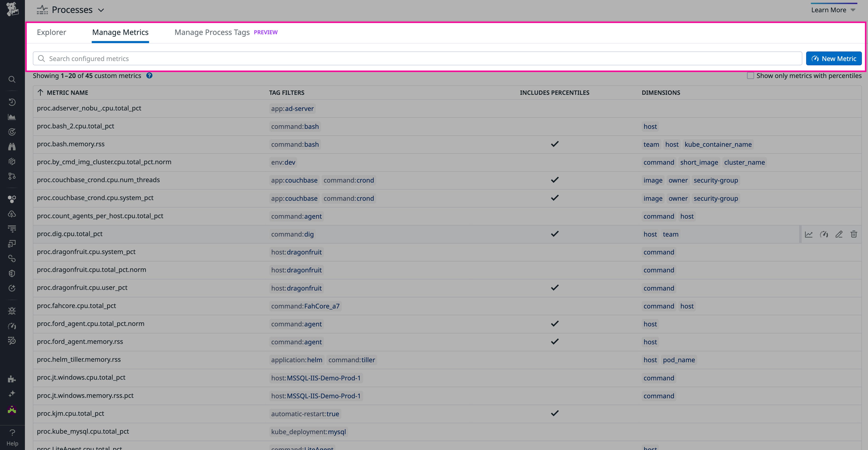Select the search icon in the left sidebar
868x450 pixels.
tap(12, 79)
